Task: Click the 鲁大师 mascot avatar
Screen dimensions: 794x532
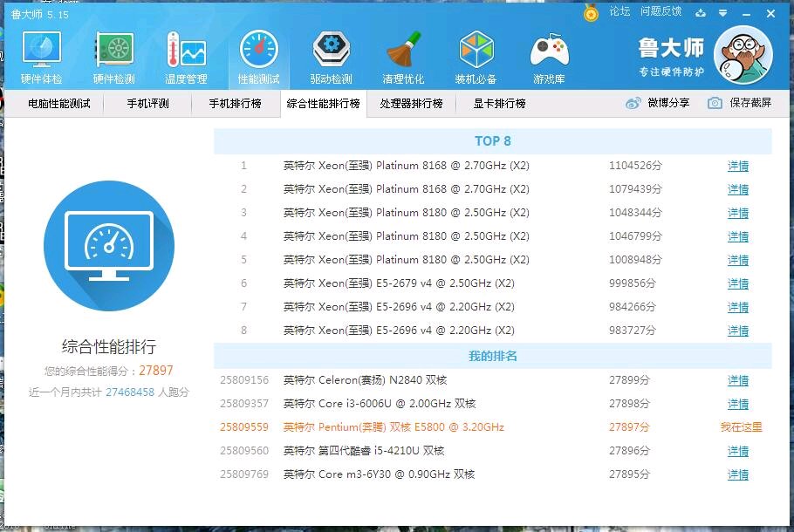Action: point(743,55)
